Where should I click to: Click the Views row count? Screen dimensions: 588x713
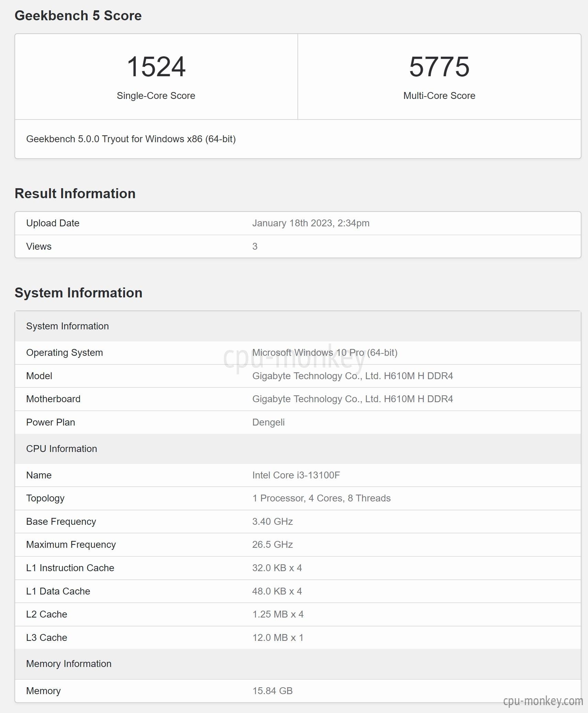[x=255, y=247]
